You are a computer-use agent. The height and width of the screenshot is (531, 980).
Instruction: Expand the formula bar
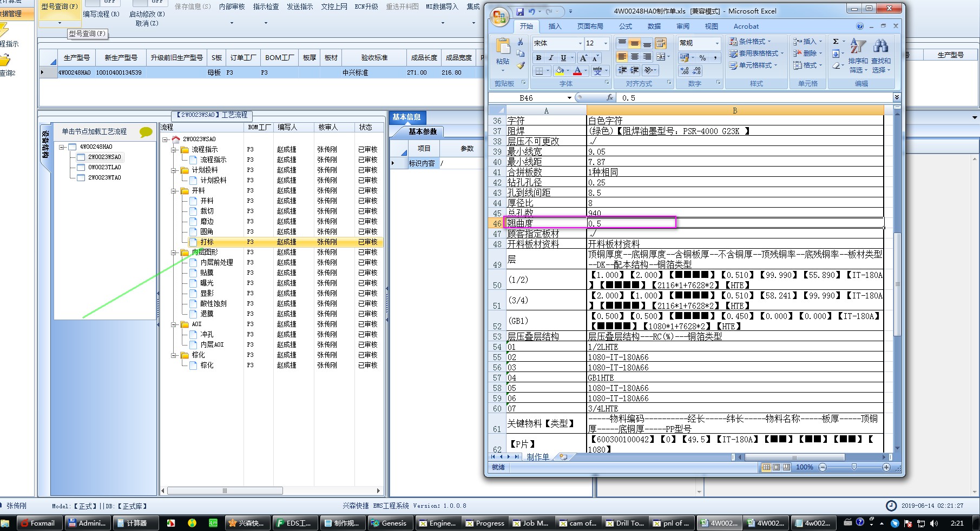[x=897, y=97]
